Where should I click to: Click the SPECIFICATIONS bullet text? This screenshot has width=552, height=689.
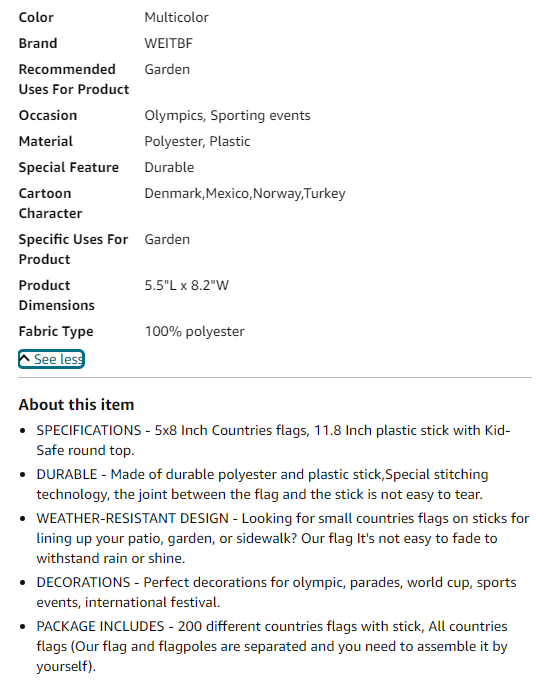click(273, 440)
